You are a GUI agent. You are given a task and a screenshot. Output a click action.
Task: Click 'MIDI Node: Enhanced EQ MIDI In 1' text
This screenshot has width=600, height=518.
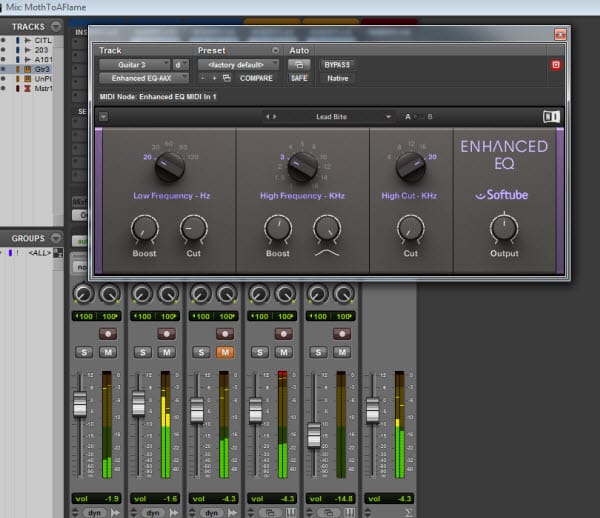pos(158,97)
